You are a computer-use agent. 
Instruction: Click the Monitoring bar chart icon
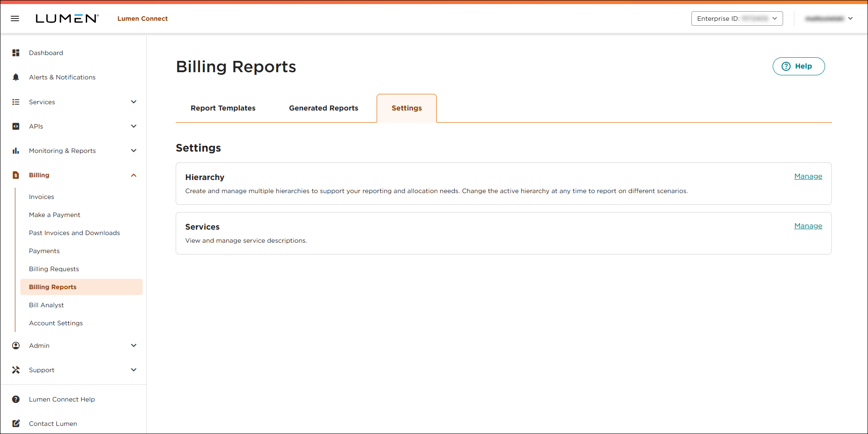(16, 151)
